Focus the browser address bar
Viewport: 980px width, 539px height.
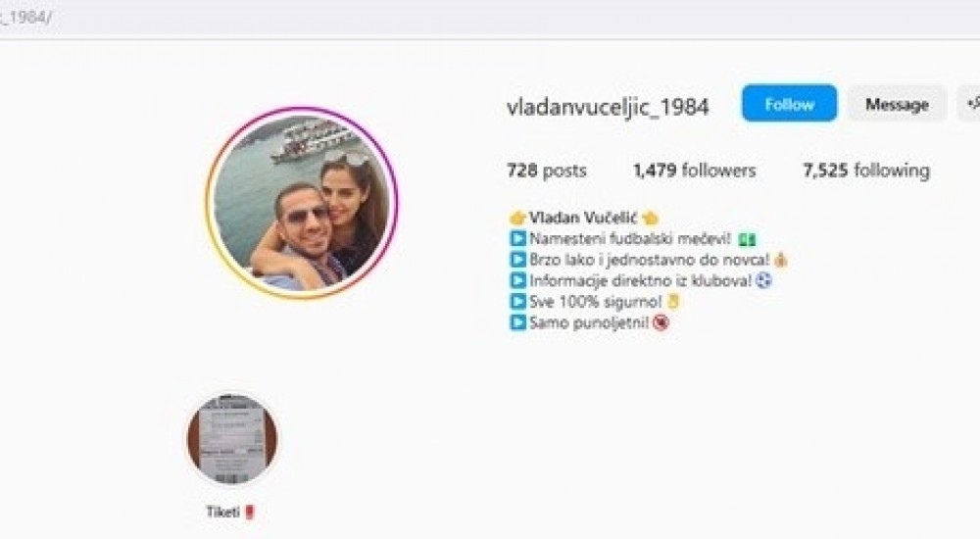tap(490, 18)
